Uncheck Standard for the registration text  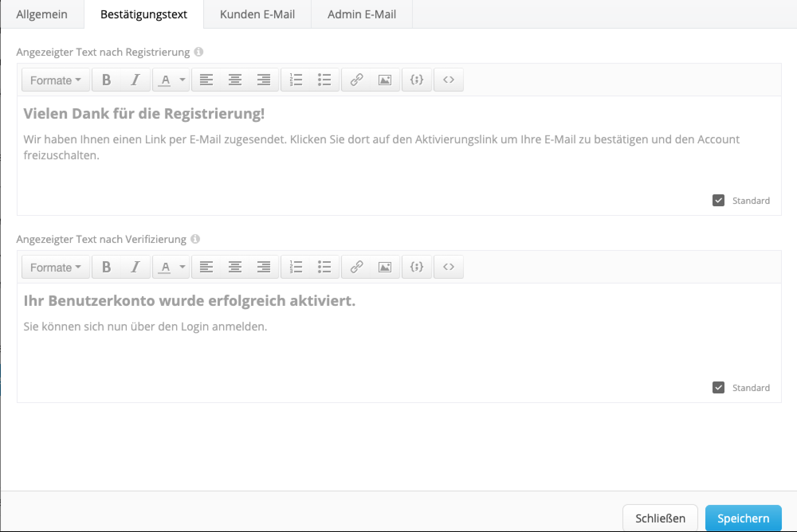[x=718, y=200]
